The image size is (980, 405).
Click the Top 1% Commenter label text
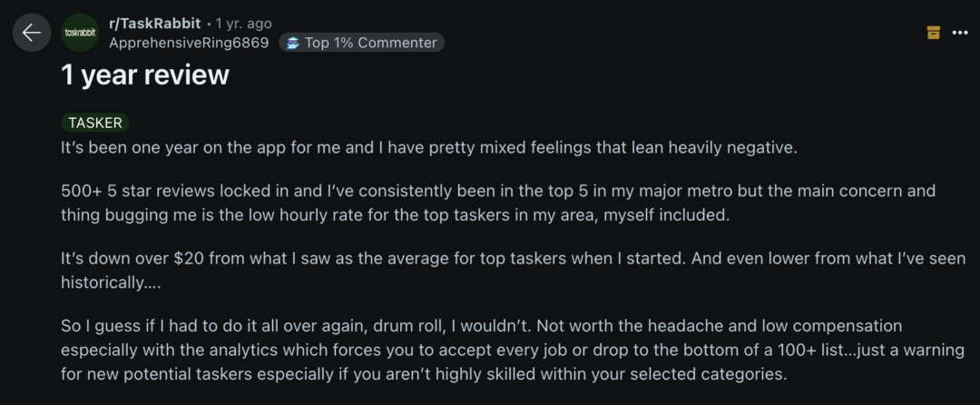[x=370, y=43]
